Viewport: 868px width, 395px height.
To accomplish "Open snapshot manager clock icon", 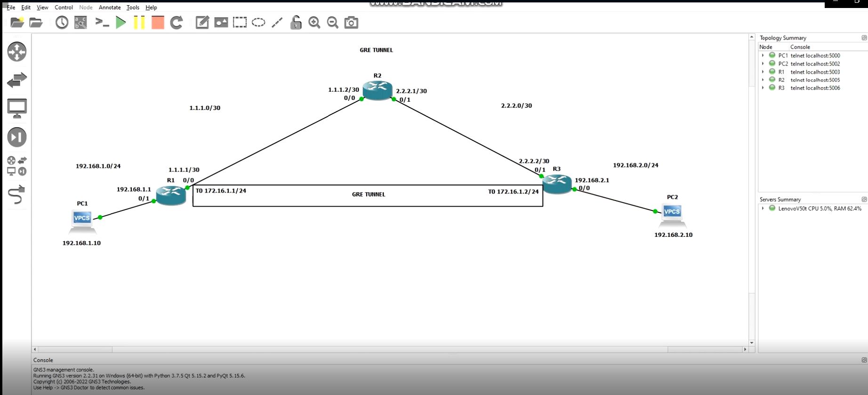I will pyautogui.click(x=62, y=22).
